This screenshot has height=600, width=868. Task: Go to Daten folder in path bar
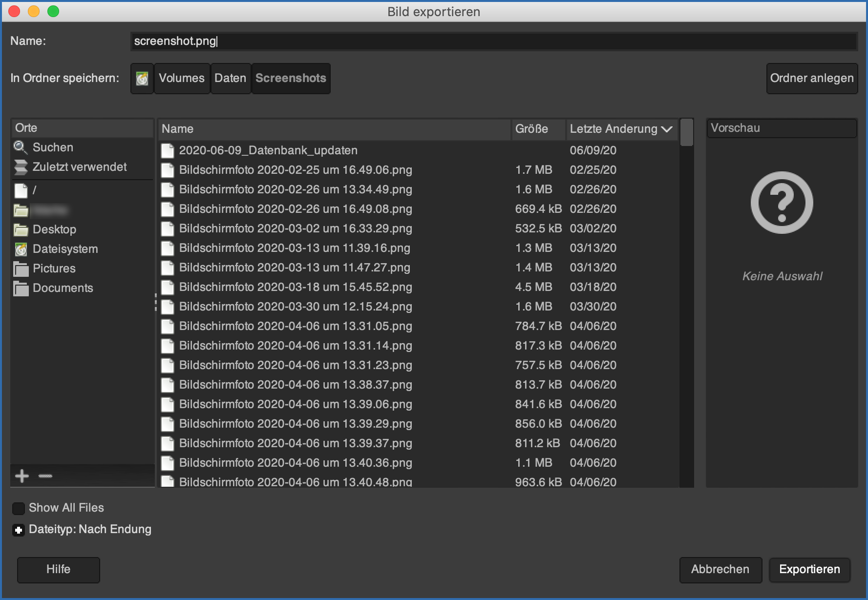click(x=230, y=79)
